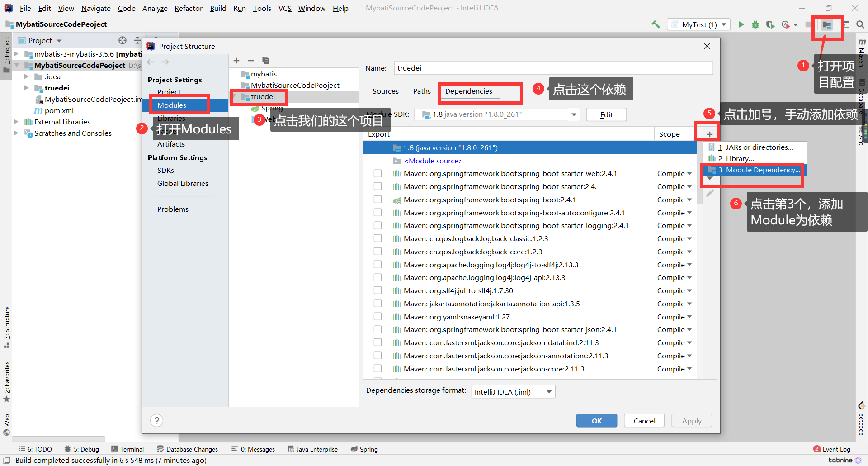Image resolution: width=868 pixels, height=466 pixels.
Task: Open Search Everywhere magnifier icon
Action: coord(860,24)
